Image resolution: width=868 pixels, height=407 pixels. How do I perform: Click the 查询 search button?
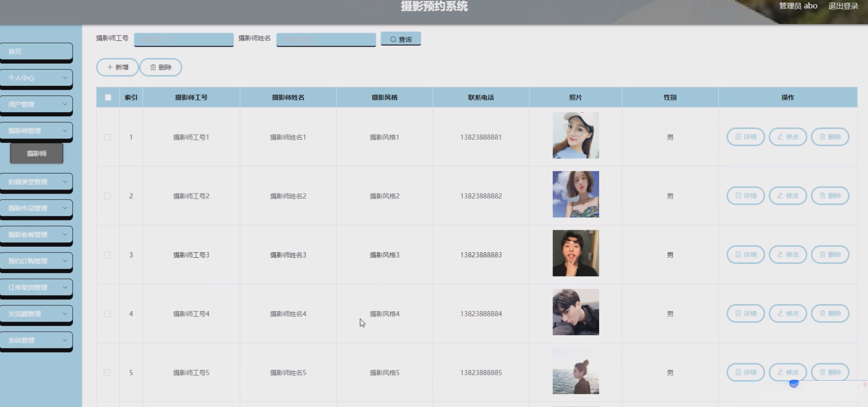coord(401,39)
